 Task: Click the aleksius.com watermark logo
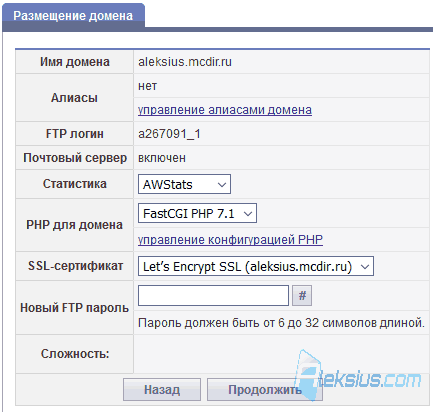358,376
